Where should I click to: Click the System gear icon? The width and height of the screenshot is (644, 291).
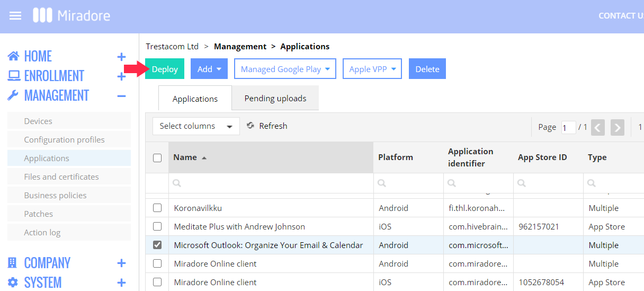coord(13,283)
